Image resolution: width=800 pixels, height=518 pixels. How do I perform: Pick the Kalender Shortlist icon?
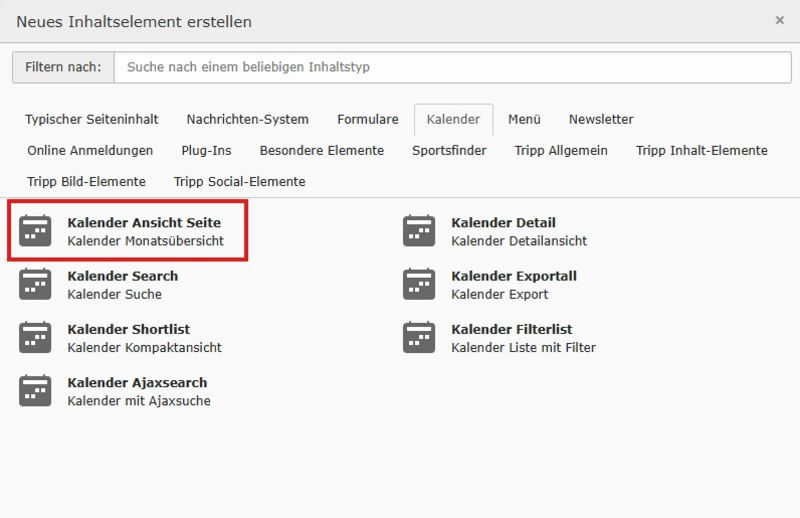35,337
